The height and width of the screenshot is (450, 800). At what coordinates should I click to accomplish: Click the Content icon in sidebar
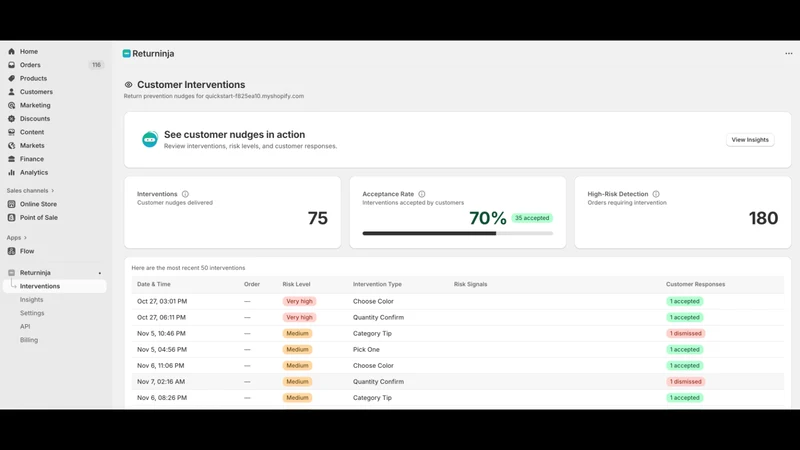pyautogui.click(x=11, y=132)
